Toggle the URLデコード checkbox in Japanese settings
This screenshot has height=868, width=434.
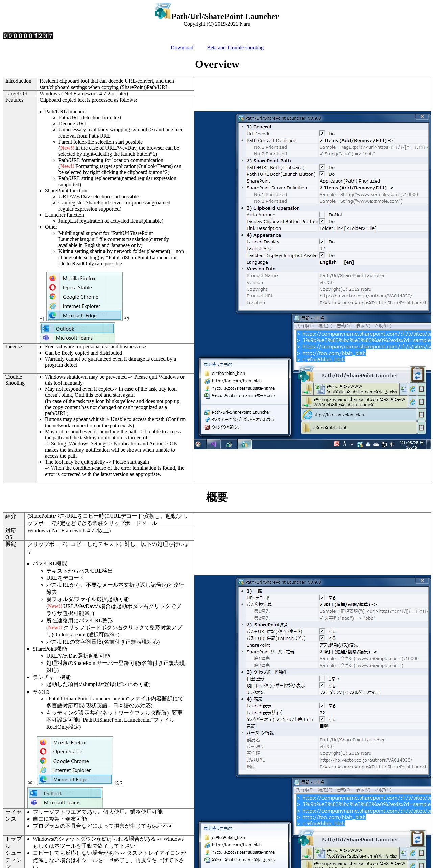[x=322, y=597]
